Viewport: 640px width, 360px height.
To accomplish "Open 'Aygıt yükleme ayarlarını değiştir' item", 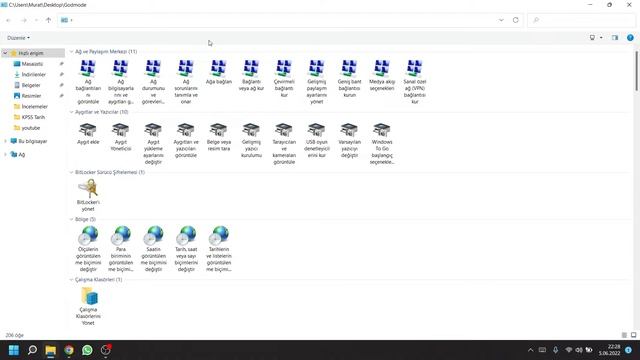I will click(x=153, y=143).
